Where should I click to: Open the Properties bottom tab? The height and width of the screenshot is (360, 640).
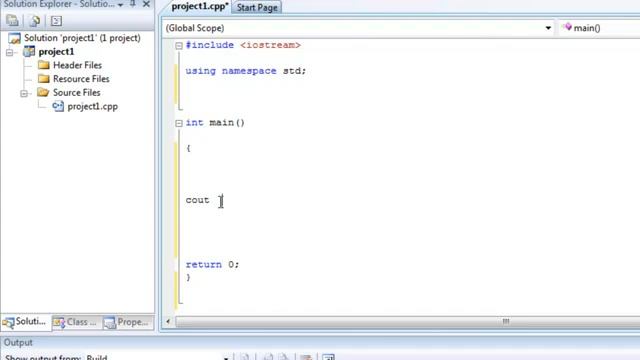pos(127,322)
